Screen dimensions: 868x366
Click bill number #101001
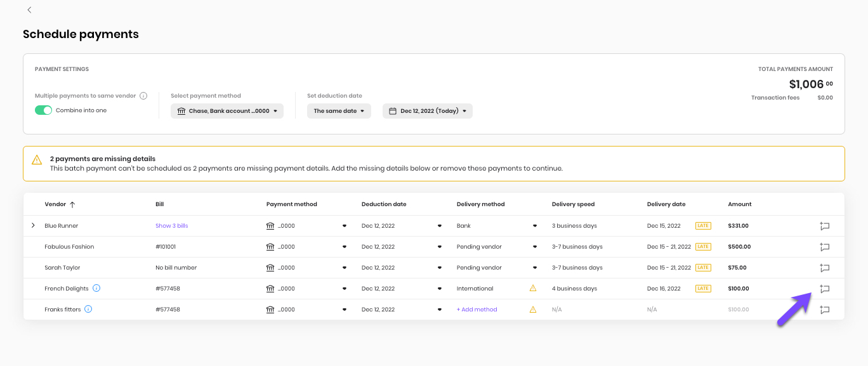(x=166, y=247)
